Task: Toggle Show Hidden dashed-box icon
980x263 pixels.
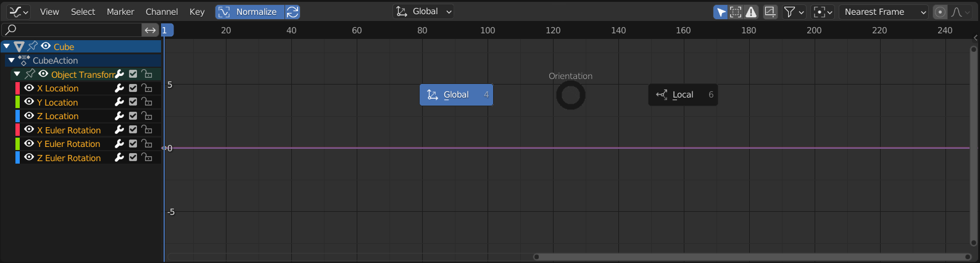Action: [736, 12]
